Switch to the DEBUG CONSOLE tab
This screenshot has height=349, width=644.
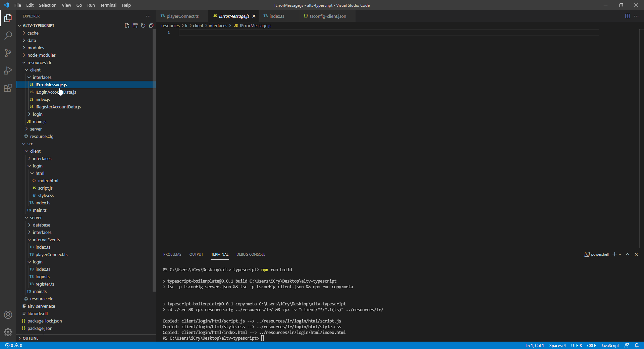pos(251,254)
